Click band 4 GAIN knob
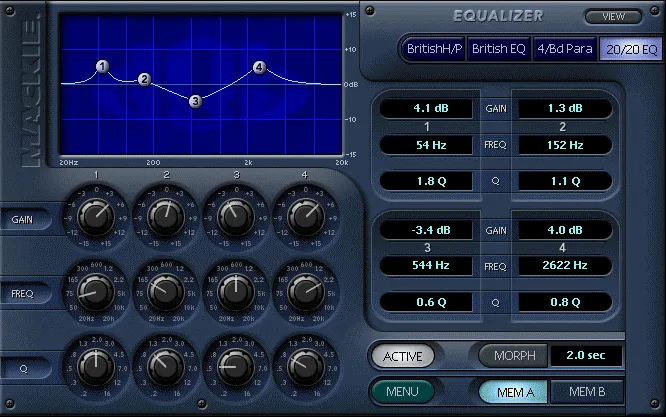Image resolution: width=666 pixels, height=417 pixels. 306,217
